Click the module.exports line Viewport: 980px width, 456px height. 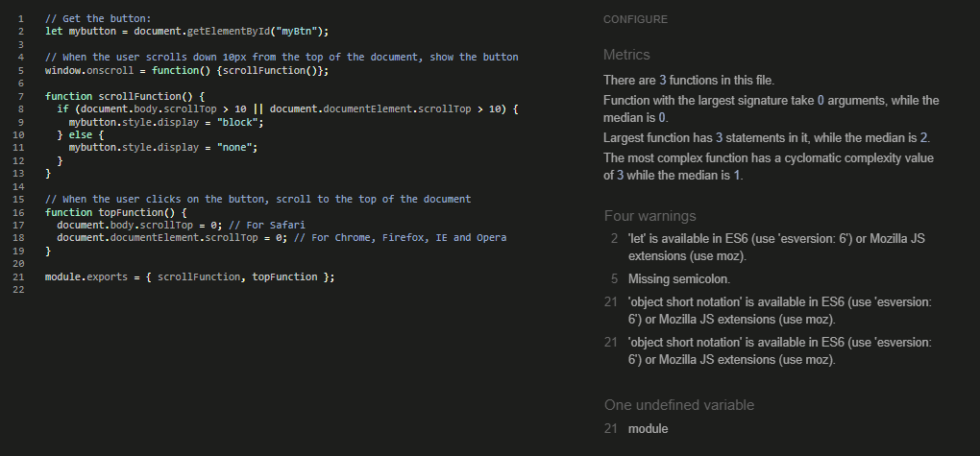(190, 276)
